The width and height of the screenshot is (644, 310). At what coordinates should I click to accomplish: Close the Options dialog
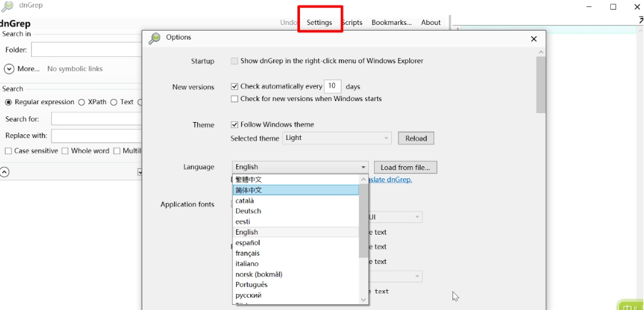pyautogui.click(x=534, y=39)
